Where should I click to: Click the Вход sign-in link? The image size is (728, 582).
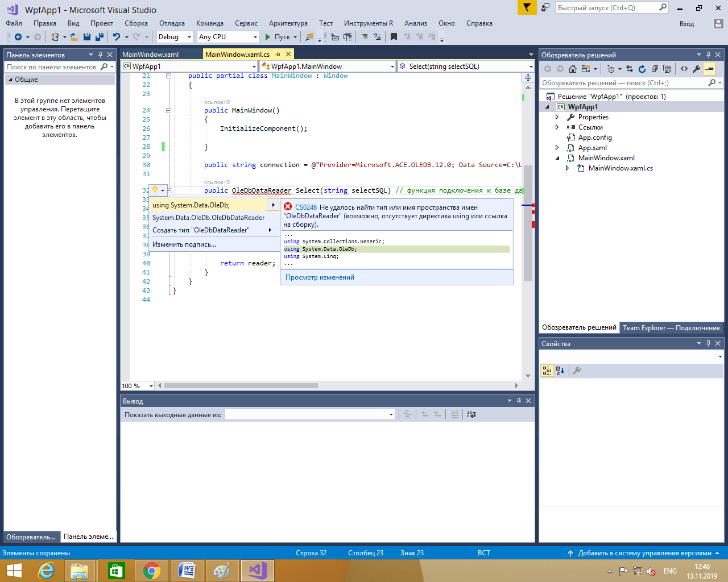pyautogui.click(x=687, y=24)
